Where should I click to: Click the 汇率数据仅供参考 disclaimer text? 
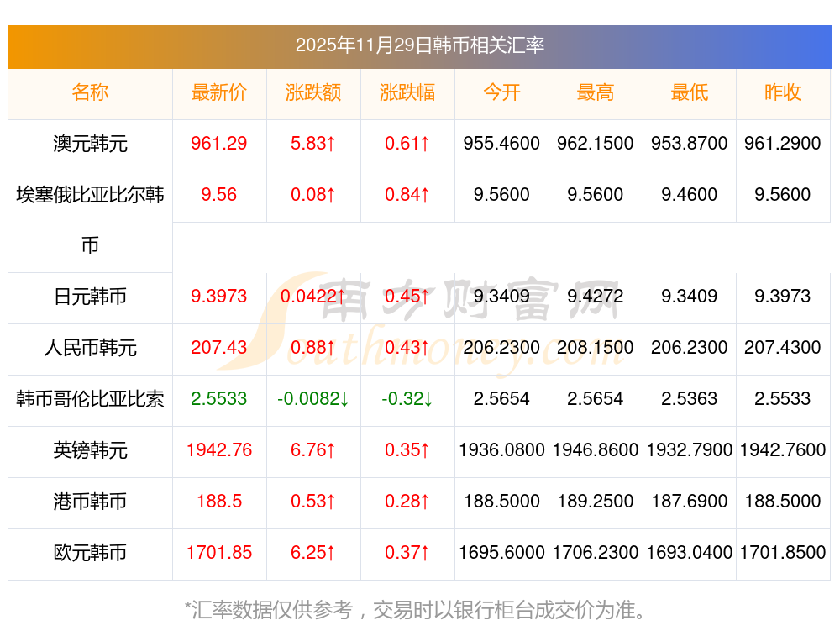click(416, 609)
